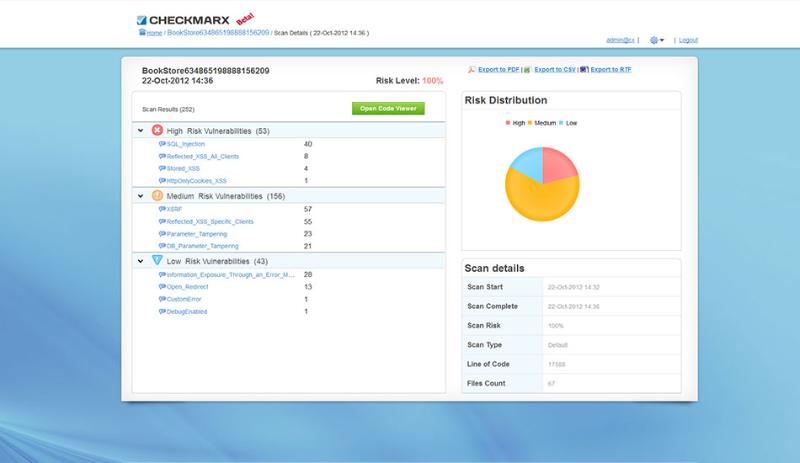Click the Logout link

pyautogui.click(x=688, y=40)
